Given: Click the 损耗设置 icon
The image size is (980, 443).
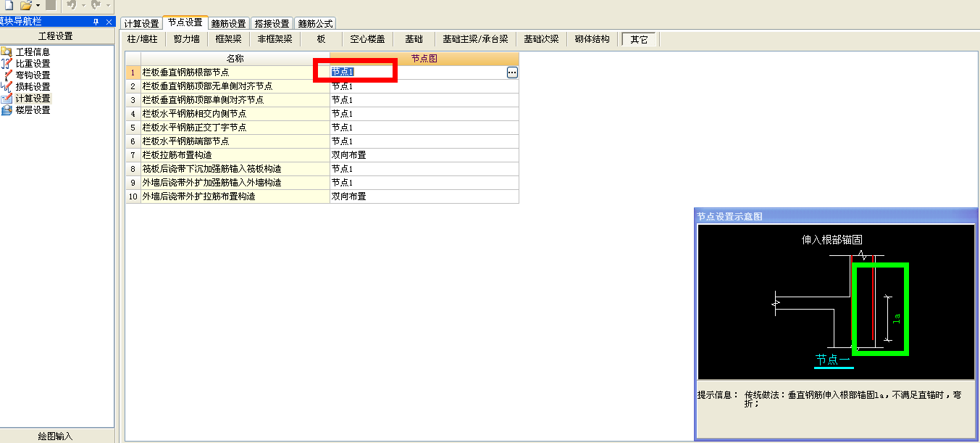Looking at the screenshot, I should [x=7, y=87].
